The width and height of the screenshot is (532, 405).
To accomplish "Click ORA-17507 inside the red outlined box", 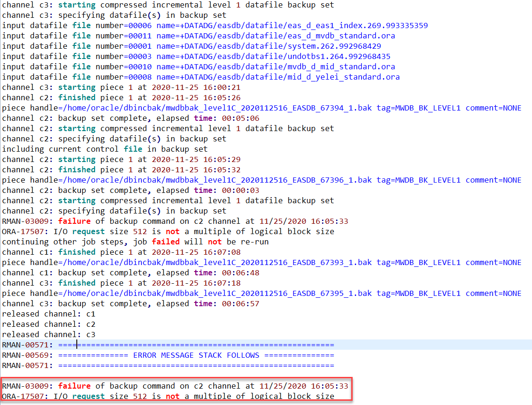I will (25, 396).
